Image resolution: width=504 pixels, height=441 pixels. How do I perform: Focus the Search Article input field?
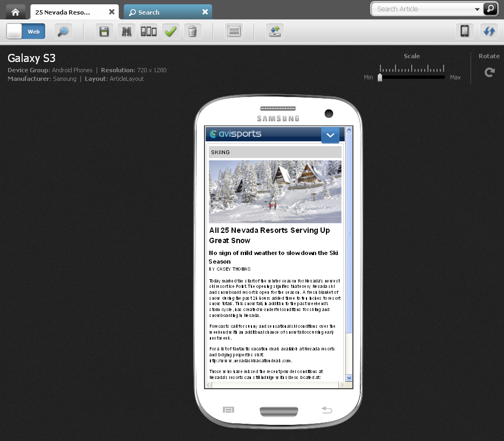[423, 9]
